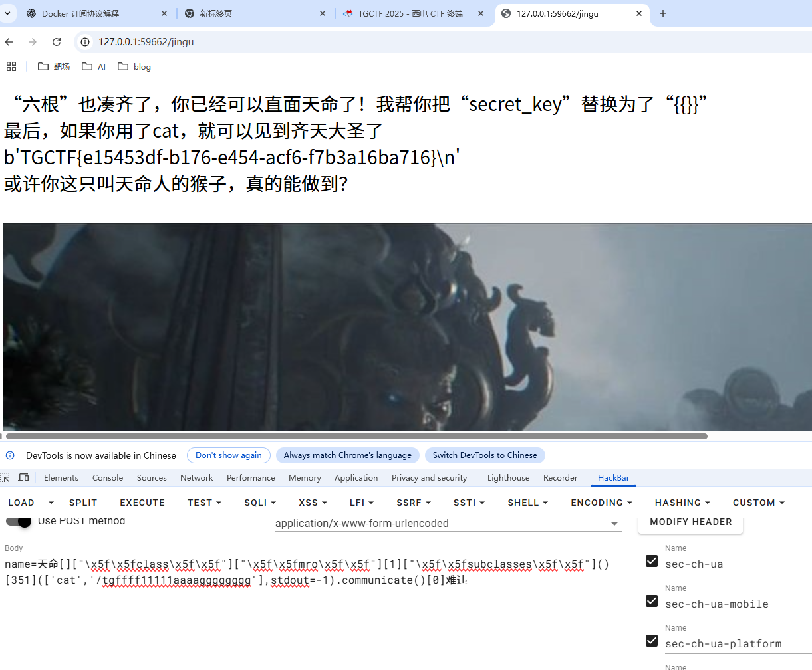This screenshot has height=670, width=812.
Task: Open the SQLI dropdown menu
Action: tap(260, 502)
